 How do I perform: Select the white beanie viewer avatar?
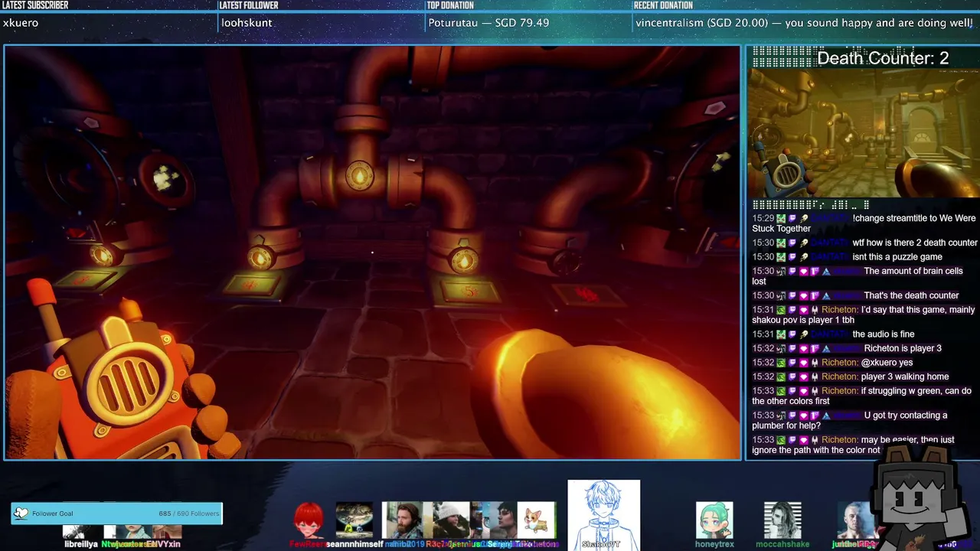coord(451,520)
